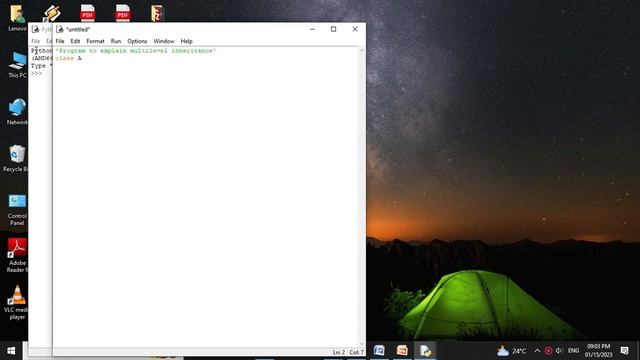The width and height of the screenshot is (640, 360).
Task: Click the Python IDLE taskbar icon
Action: [425, 350]
